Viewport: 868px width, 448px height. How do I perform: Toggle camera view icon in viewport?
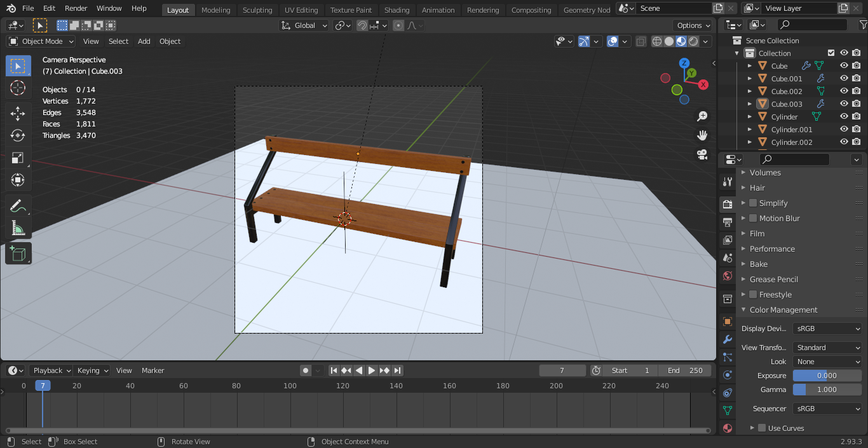coord(702,154)
